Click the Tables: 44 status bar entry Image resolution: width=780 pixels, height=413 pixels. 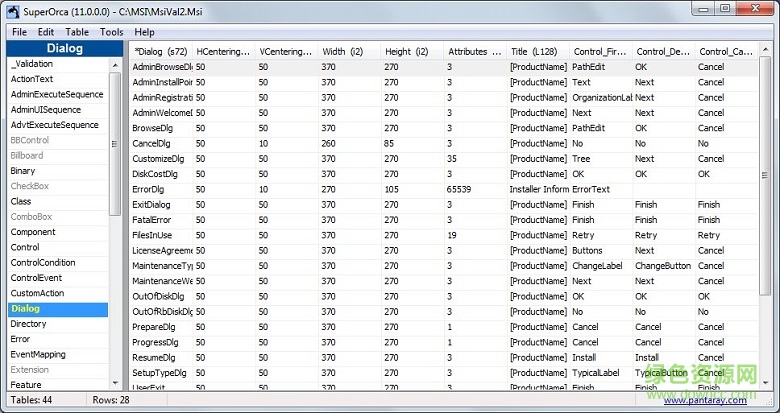pyautogui.click(x=31, y=400)
